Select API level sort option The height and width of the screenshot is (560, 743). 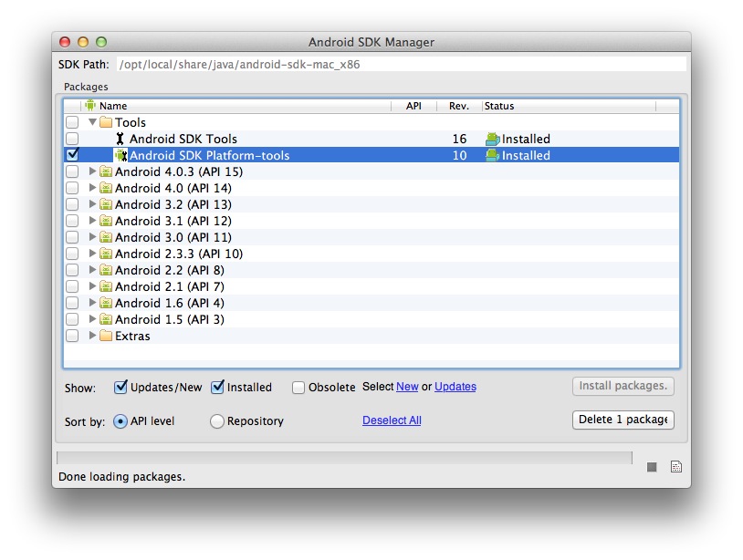tap(120, 420)
